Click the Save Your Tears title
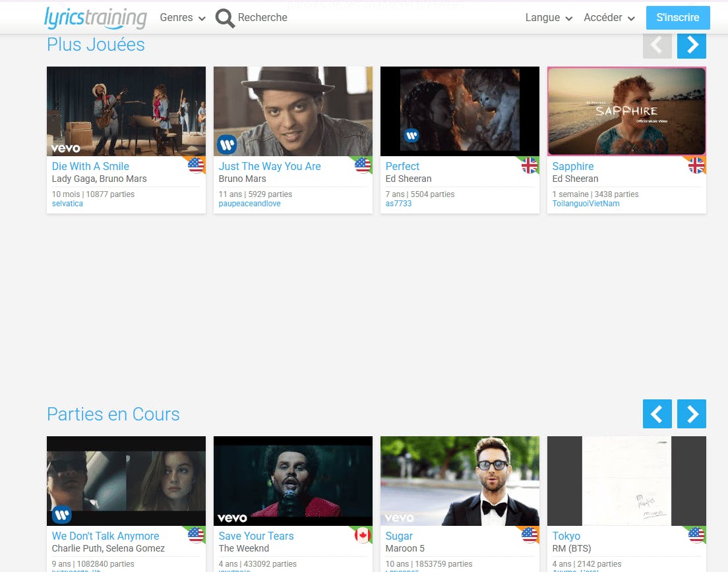728x572 pixels. click(x=257, y=536)
